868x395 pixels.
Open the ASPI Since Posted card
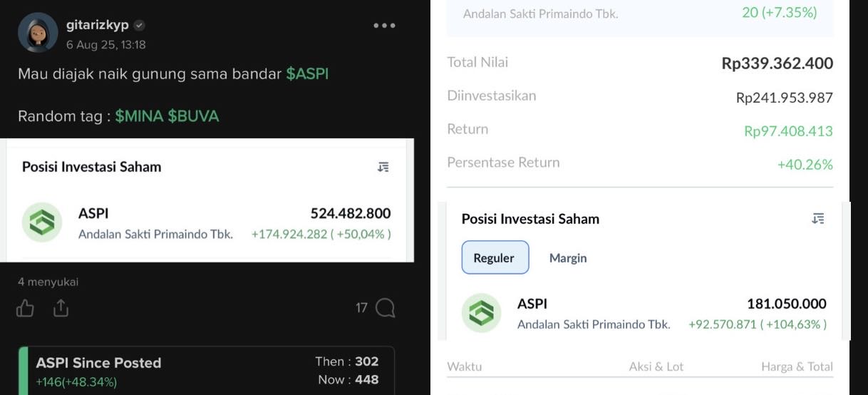[x=206, y=370]
